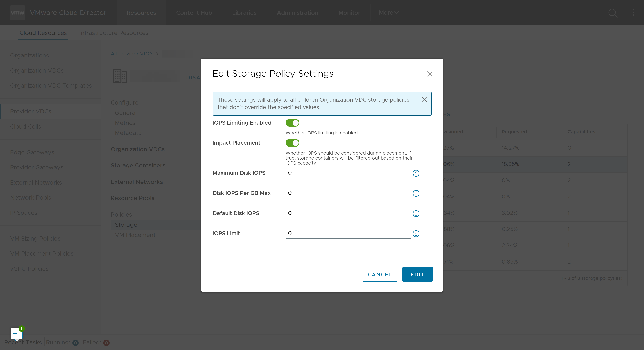Click the close button on the Edit Storage dialog
The image size is (644, 350).
430,74
